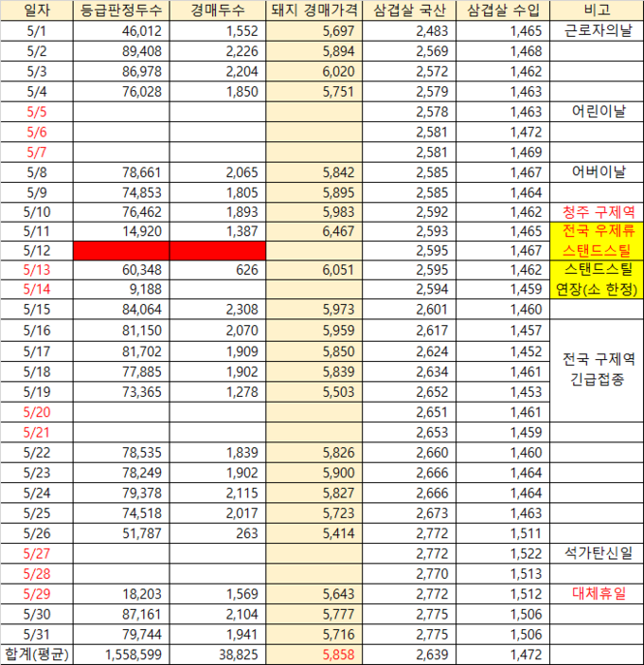Image resolution: width=644 pixels, height=665 pixels.
Task: Select the cell with value 76,028
Action: click(121, 92)
